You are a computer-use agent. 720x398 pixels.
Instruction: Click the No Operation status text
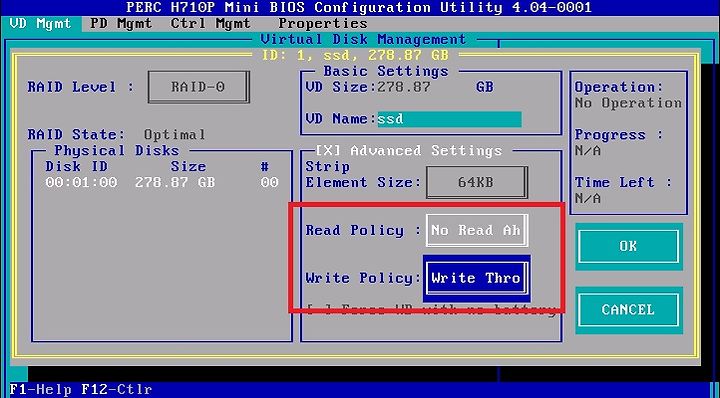pos(628,103)
